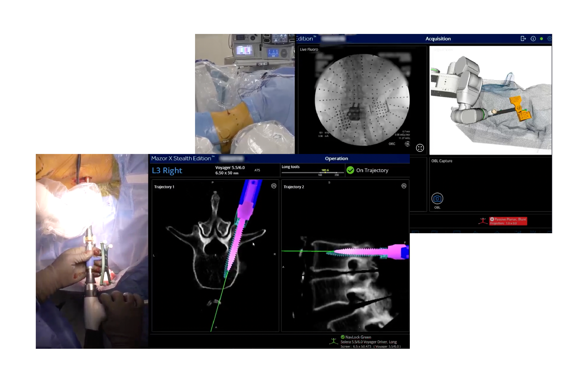Screen dimensions: 588x383
Task: Click the Solera 5.5/6.0 Voyager Driver, Long text
Action: pyautogui.click(x=369, y=342)
